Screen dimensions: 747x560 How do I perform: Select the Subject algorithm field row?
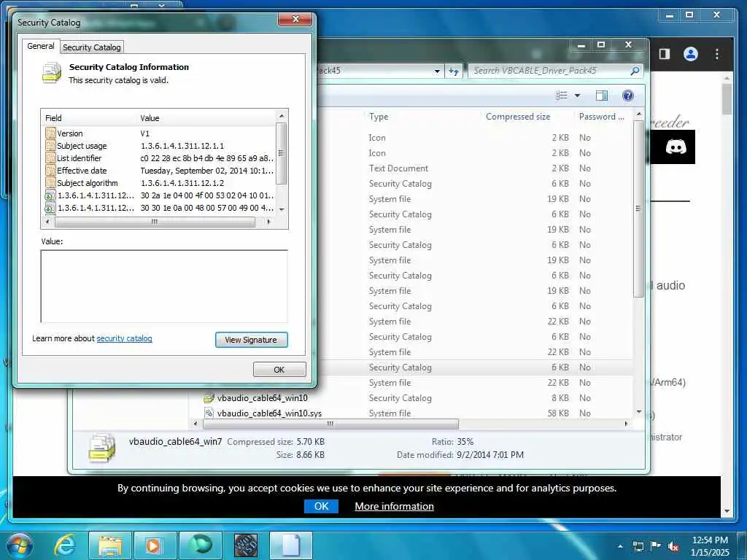[x=160, y=183]
